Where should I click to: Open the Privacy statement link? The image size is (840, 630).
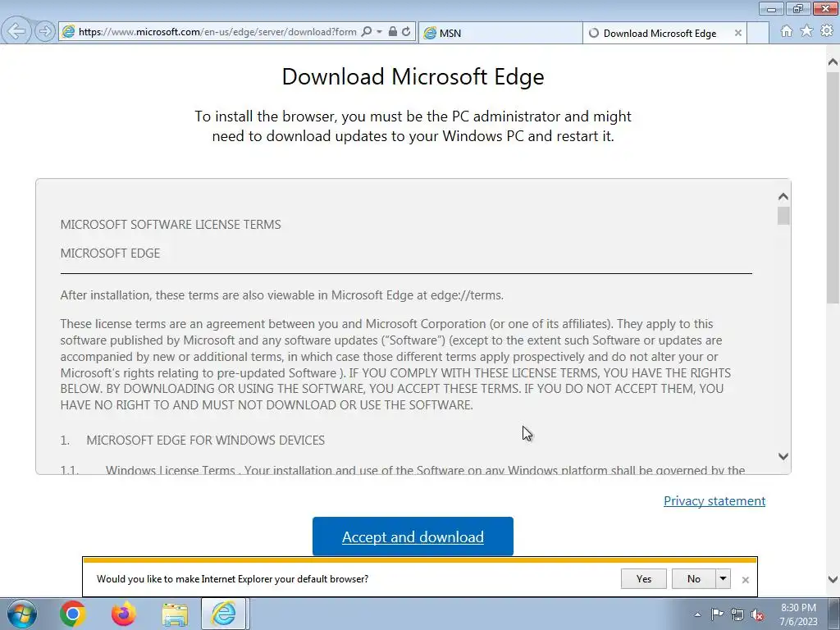[714, 501]
